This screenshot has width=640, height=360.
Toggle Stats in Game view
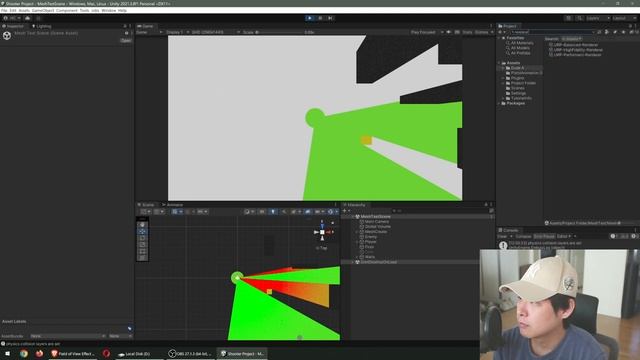467,32
